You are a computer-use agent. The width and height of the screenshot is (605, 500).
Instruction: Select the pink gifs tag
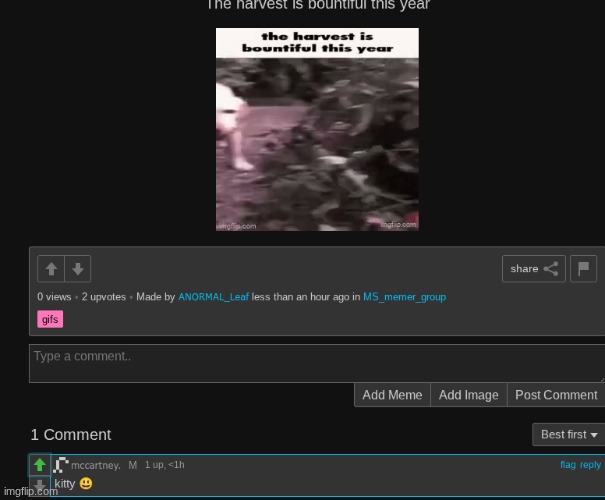coord(50,319)
